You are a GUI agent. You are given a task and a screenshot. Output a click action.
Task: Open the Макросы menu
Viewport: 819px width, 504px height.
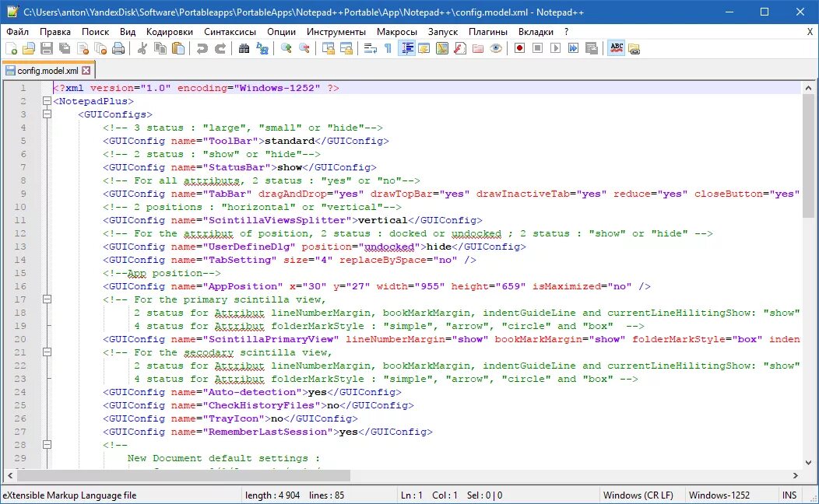pos(397,32)
